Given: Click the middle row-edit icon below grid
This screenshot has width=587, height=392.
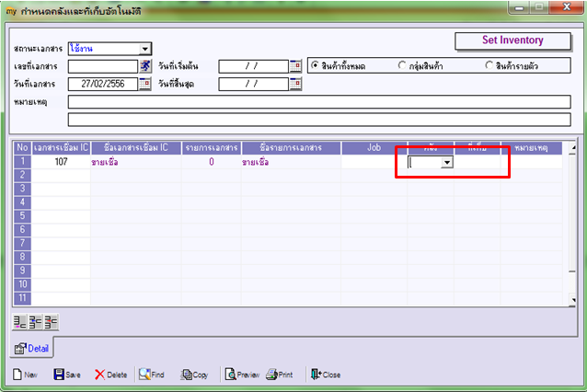Looking at the screenshot, I should point(36,322).
